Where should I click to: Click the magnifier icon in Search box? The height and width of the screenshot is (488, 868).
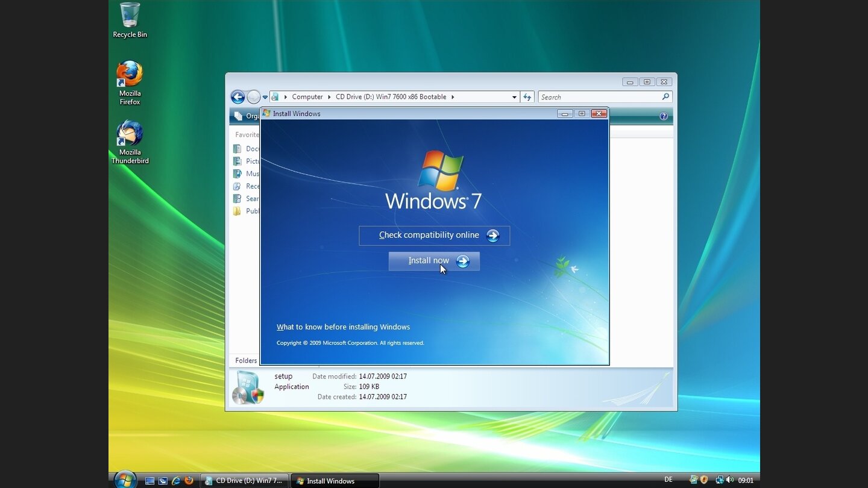[x=665, y=97]
